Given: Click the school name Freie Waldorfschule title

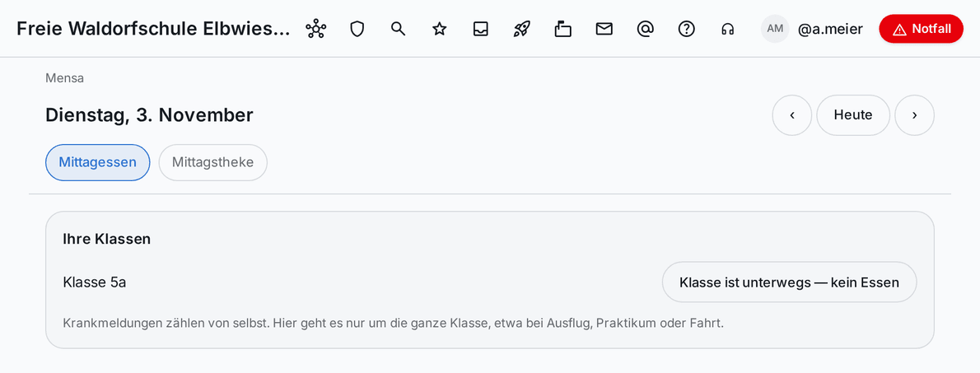Looking at the screenshot, I should pyautogui.click(x=153, y=29).
